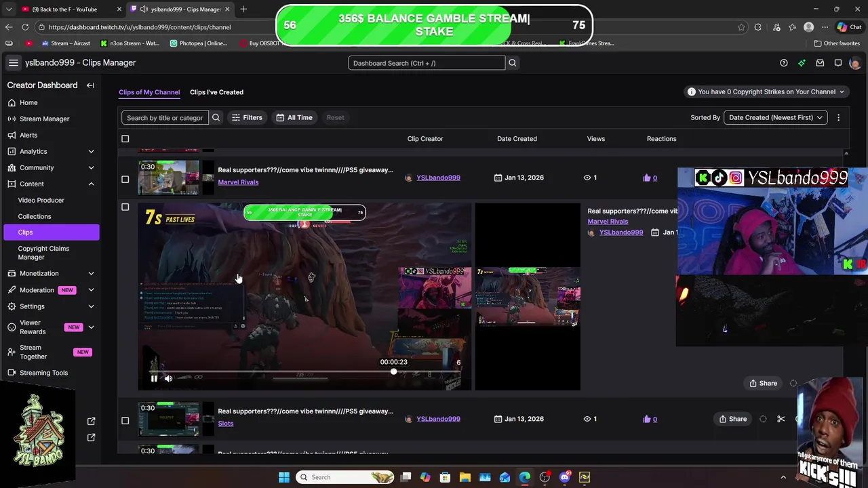The image size is (868, 488).
Task: Open Discord from the taskbar
Action: click(x=564, y=477)
